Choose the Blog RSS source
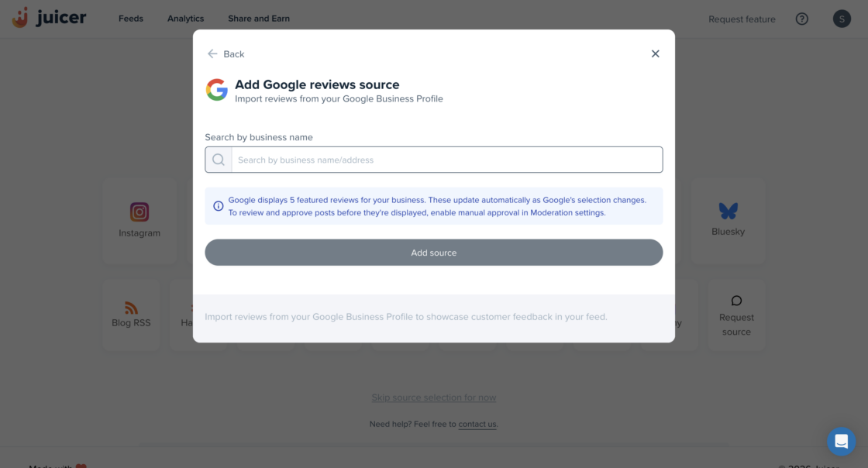 pos(131,314)
